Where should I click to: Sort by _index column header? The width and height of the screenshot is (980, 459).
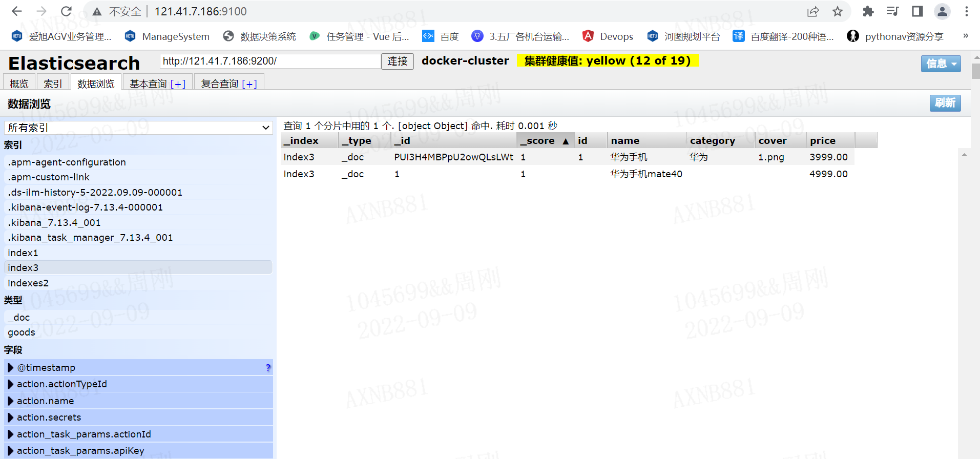[x=309, y=140]
